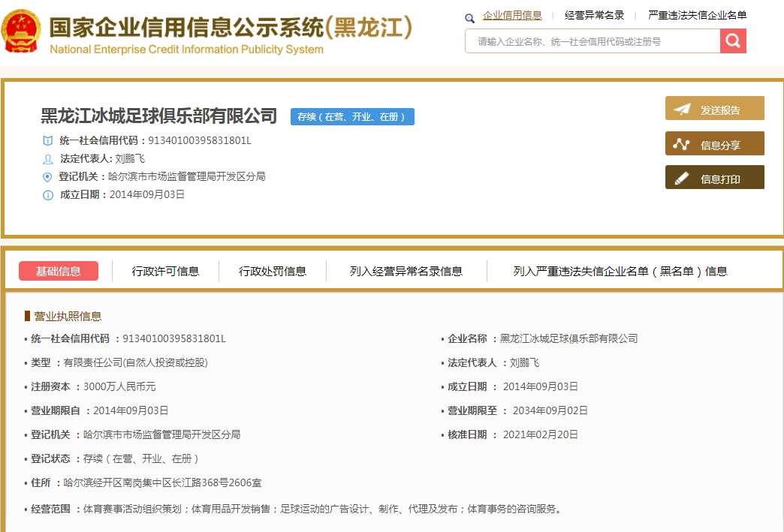Click the 存续(在营、开业、在册) status badge
Screen dimensions: 784x532
coord(352,116)
